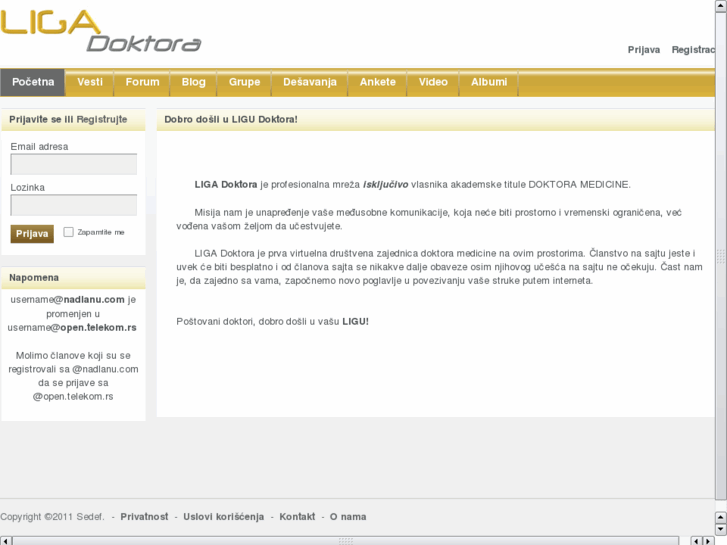Click the vertical scrollbar down arrow
The image size is (727, 545).
(x=721, y=529)
